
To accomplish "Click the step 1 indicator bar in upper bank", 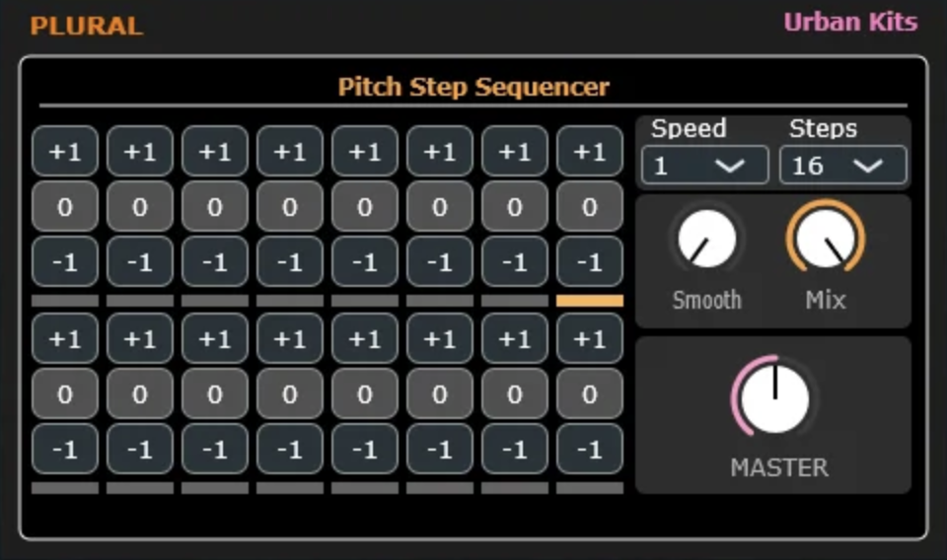I will (x=65, y=301).
